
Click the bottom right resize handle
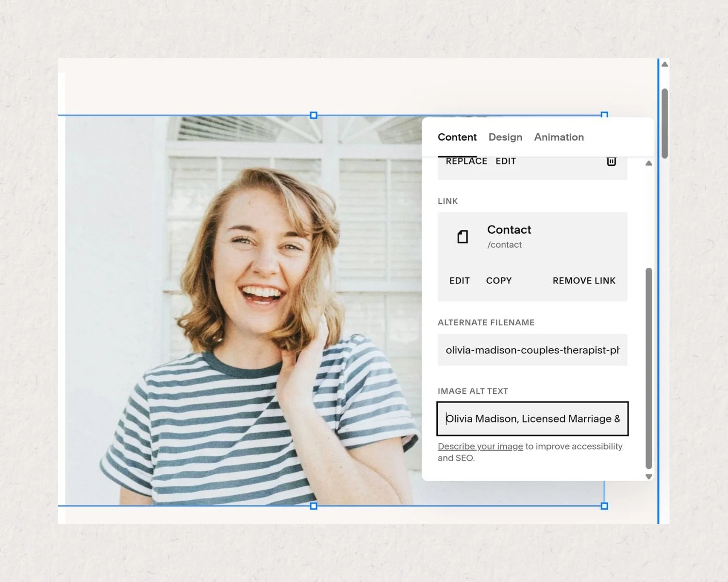point(604,506)
